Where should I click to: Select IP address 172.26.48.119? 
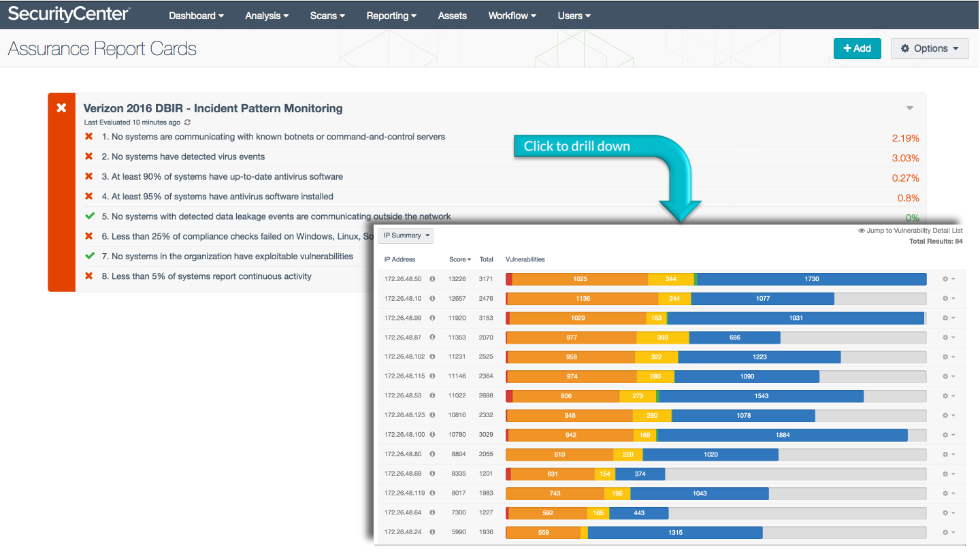point(404,493)
